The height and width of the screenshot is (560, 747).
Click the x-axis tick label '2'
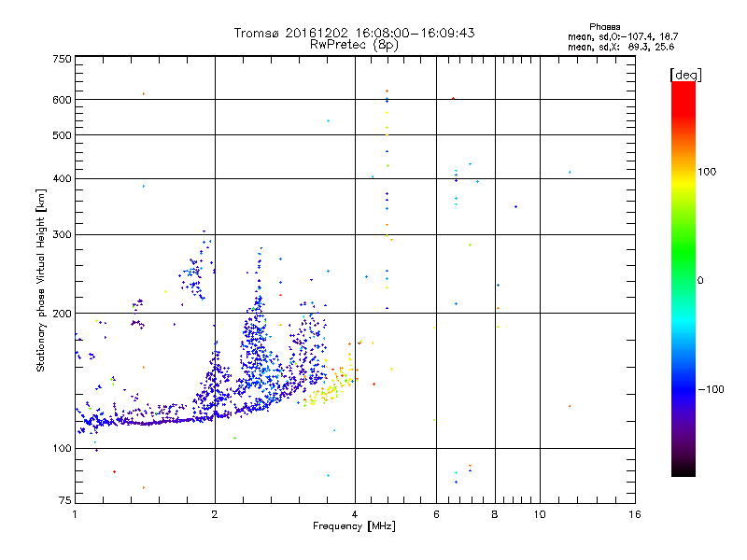click(215, 514)
